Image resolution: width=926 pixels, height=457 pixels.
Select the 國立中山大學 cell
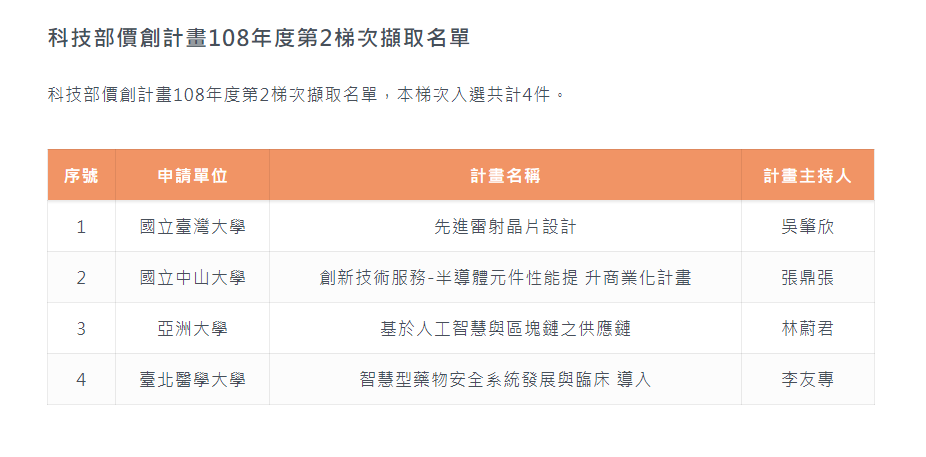pos(193,278)
